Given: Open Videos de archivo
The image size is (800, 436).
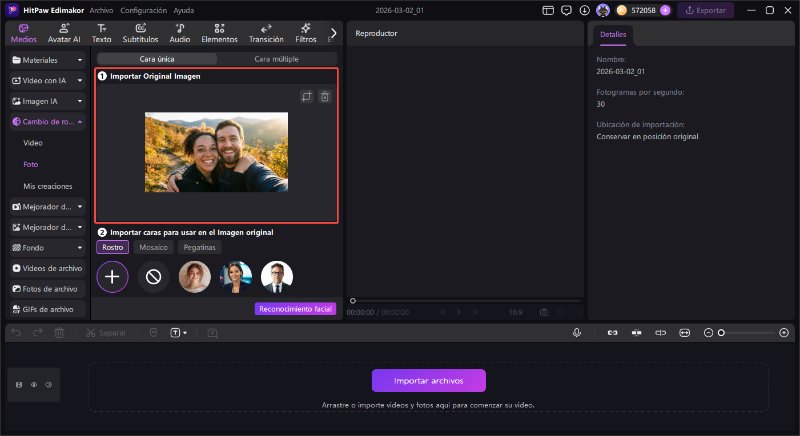Looking at the screenshot, I should (47, 268).
